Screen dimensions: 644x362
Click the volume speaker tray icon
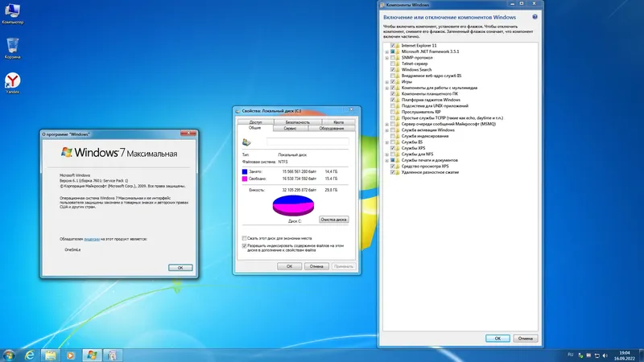(605, 356)
